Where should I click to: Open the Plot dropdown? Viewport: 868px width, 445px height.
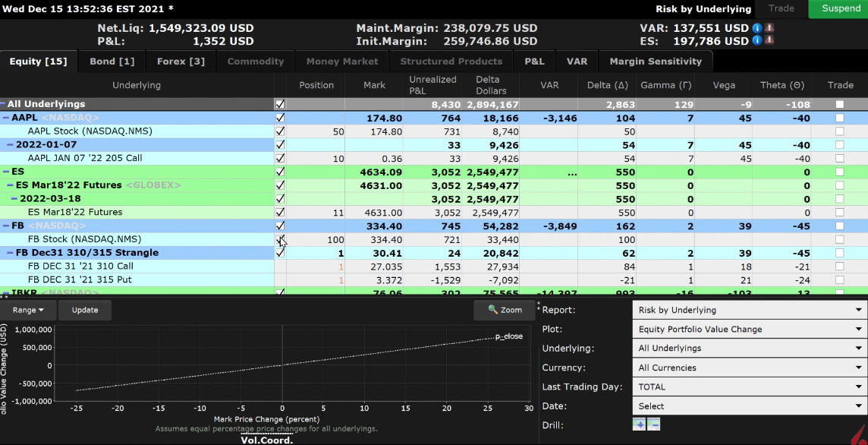pos(749,330)
